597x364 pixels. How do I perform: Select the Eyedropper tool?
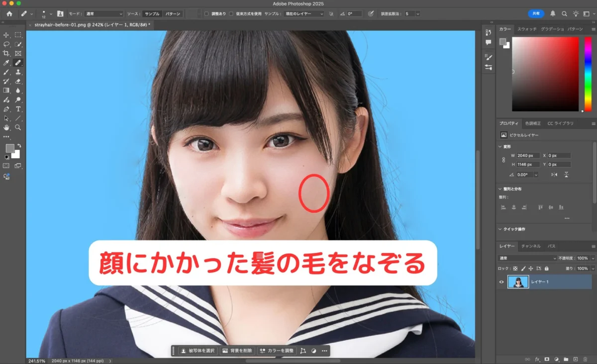[x=6, y=63]
